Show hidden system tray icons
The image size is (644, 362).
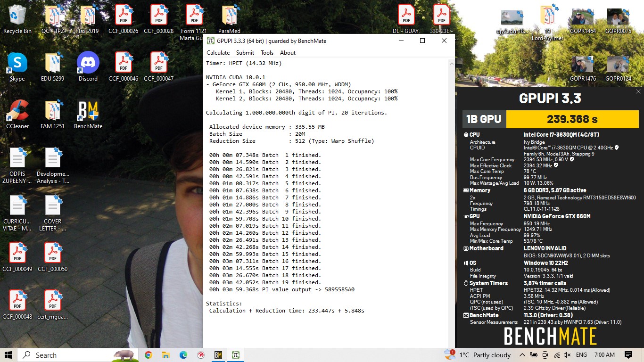coord(522,355)
